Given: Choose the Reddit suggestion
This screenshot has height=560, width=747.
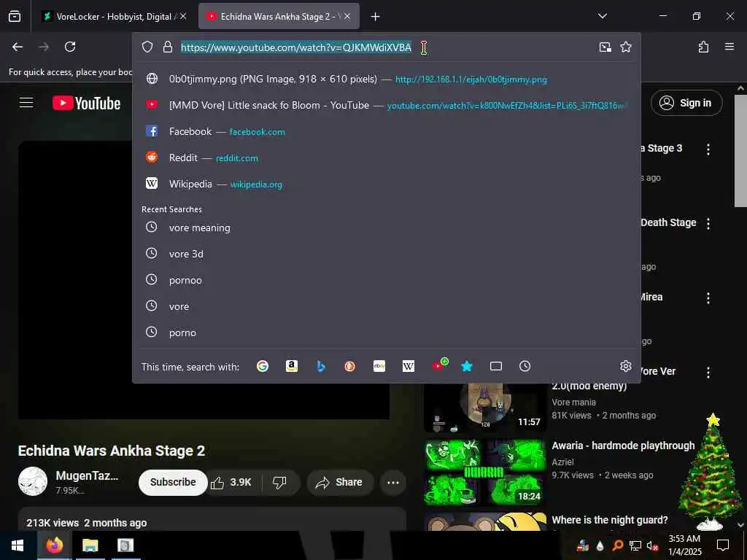Looking at the screenshot, I should coord(387,157).
